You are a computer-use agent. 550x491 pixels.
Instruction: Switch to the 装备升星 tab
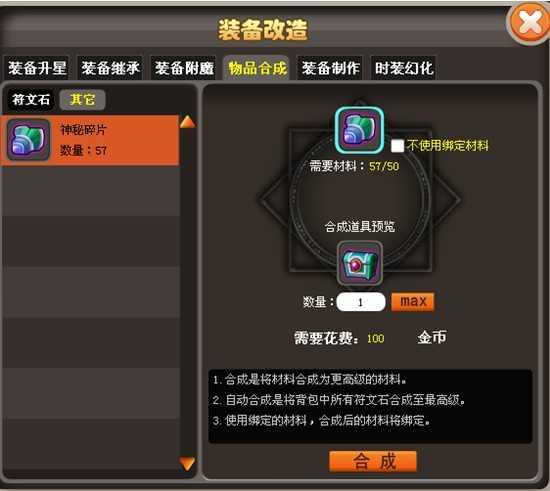37,68
